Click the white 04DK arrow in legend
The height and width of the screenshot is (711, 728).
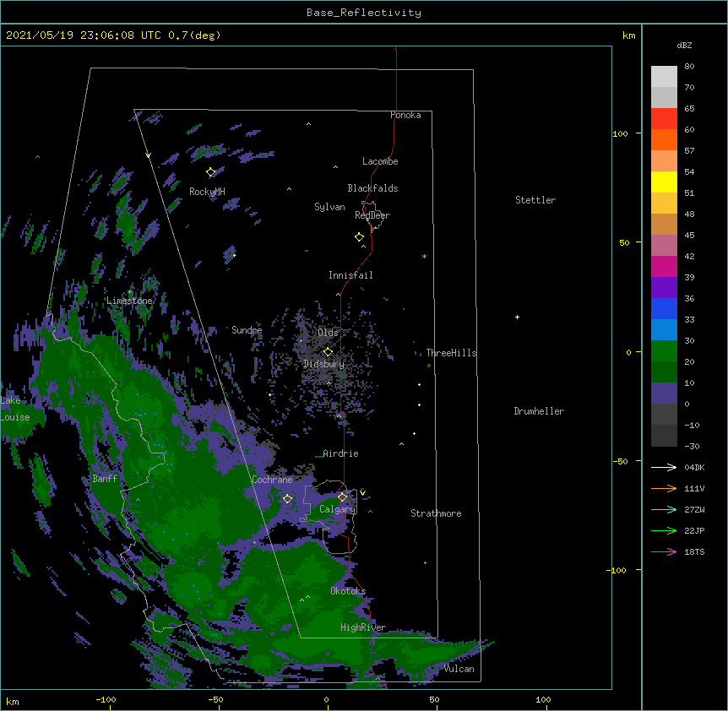[664, 467]
